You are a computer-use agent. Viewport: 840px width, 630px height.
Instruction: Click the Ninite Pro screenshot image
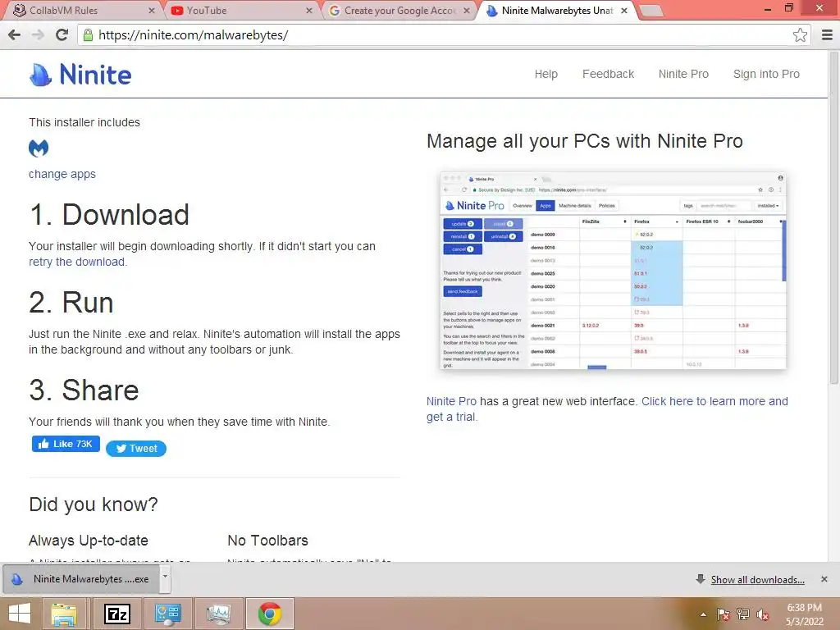613,271
